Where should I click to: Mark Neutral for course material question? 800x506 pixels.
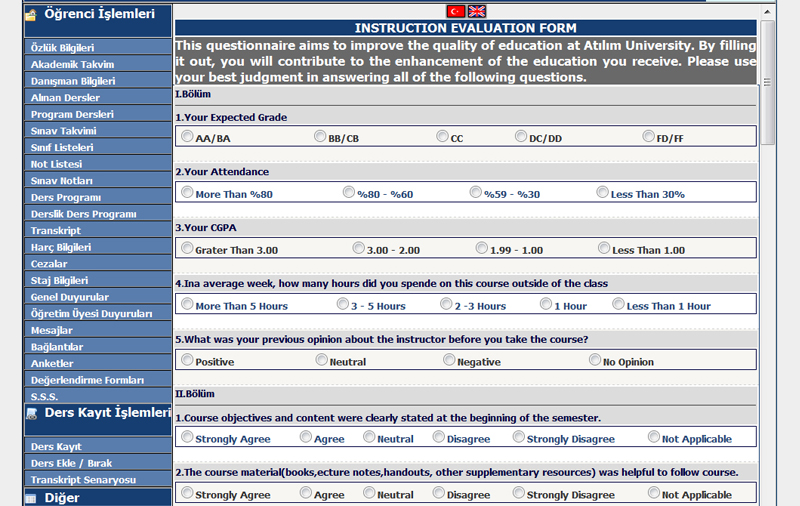point(369,492)
